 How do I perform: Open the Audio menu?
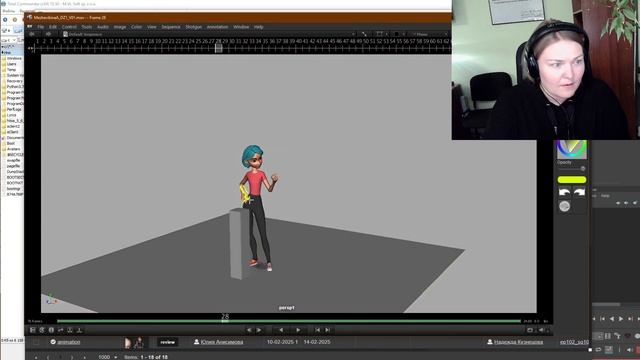click(103, 27)
